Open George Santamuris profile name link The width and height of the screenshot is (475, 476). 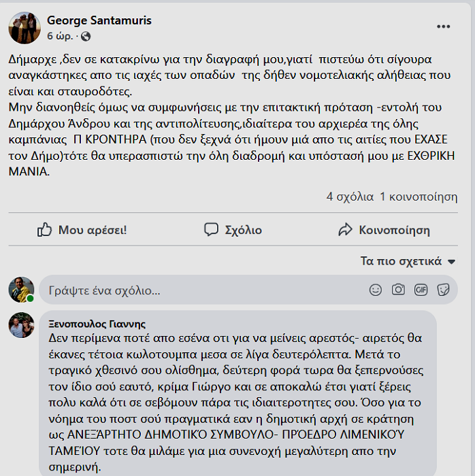pyautogui.click(x=99, y=19)
